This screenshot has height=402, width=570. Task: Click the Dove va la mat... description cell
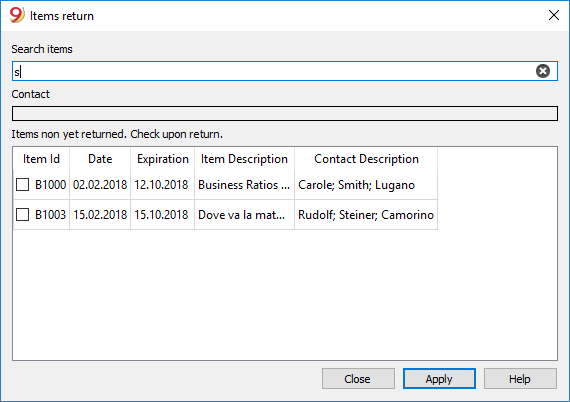(244, 214)
